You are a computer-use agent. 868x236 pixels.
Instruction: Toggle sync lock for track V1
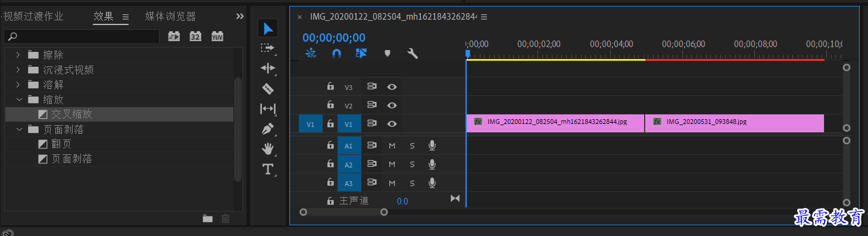click(x=372, y=124)
